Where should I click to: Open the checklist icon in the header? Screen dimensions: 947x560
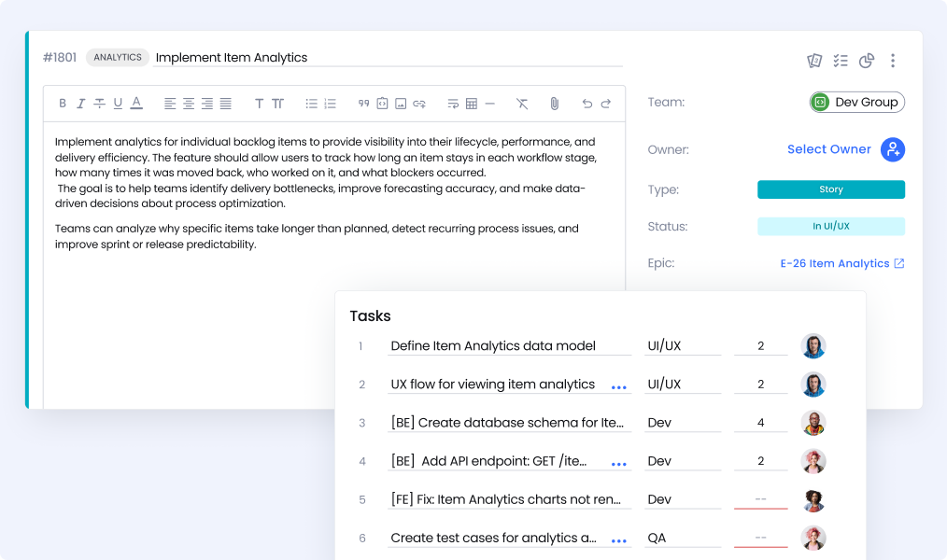pos(841,61)
